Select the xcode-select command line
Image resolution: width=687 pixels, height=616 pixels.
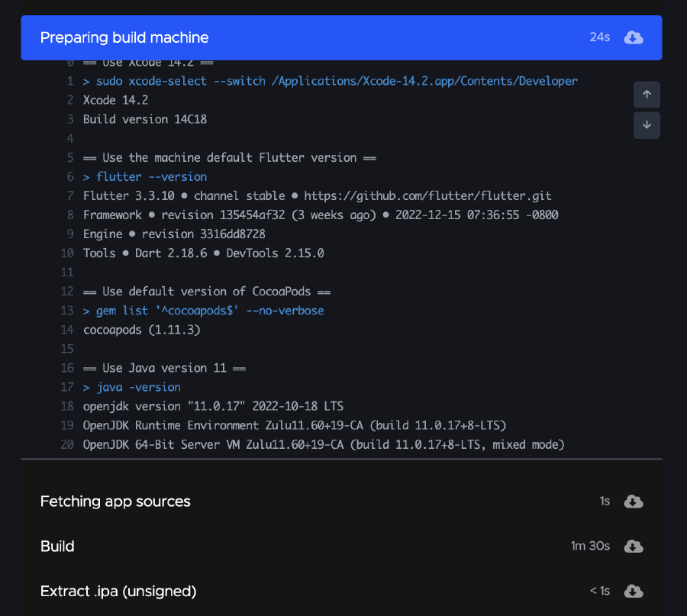[x=330, y=81]
